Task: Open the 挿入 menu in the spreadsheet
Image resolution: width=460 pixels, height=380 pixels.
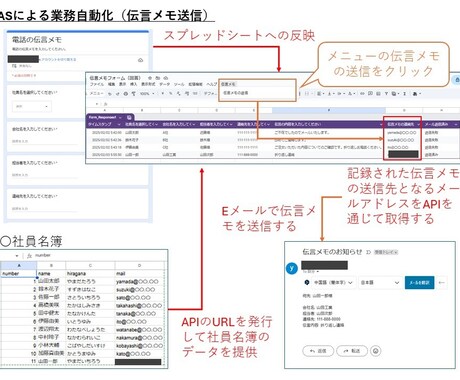Action: click(x=133, y=84)
